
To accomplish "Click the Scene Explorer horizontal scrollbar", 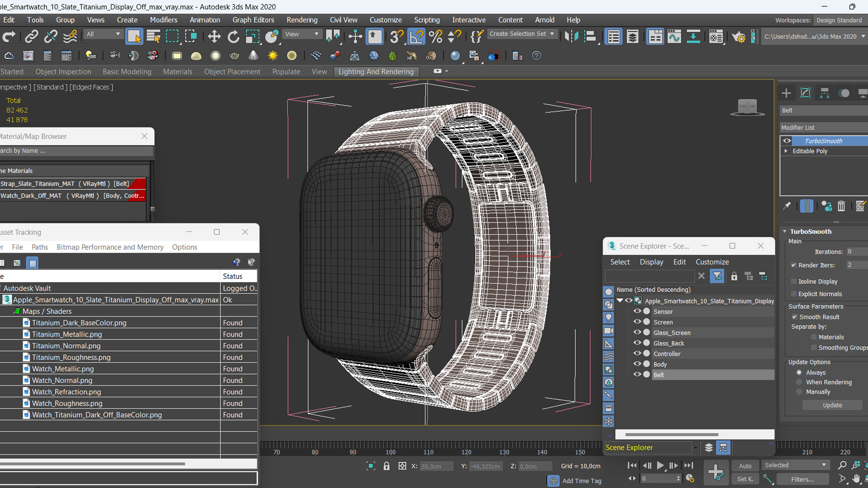I will click(x=672, y=435).
